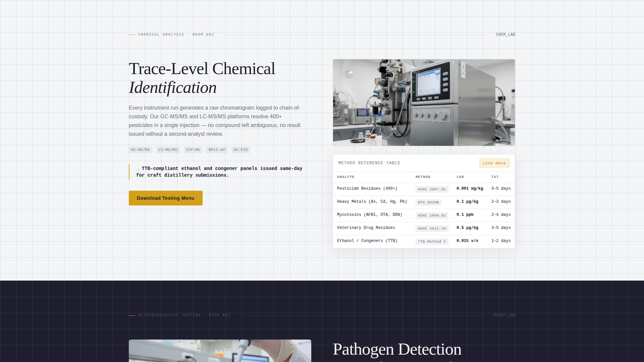Image resolution: width=644 pixels, height=362 pixels.
Task: Select the LC-MS/MS technique tag
Action: click(168, 150)
